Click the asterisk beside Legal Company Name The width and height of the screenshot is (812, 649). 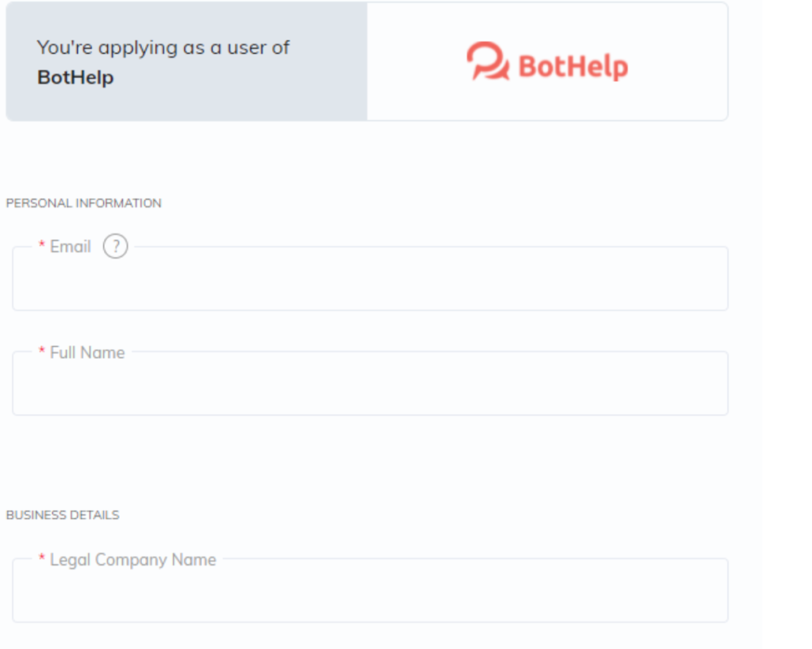click(42, 560)
